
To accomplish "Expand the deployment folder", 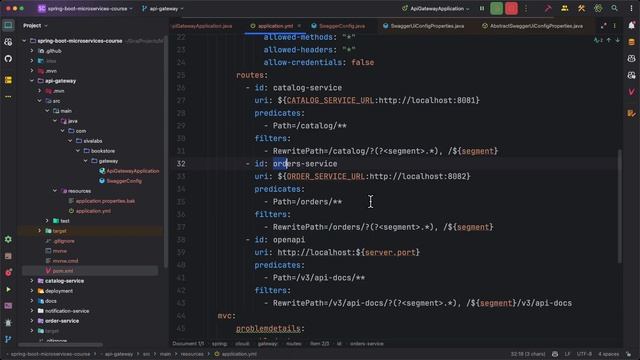I will (x=32, y=291).
